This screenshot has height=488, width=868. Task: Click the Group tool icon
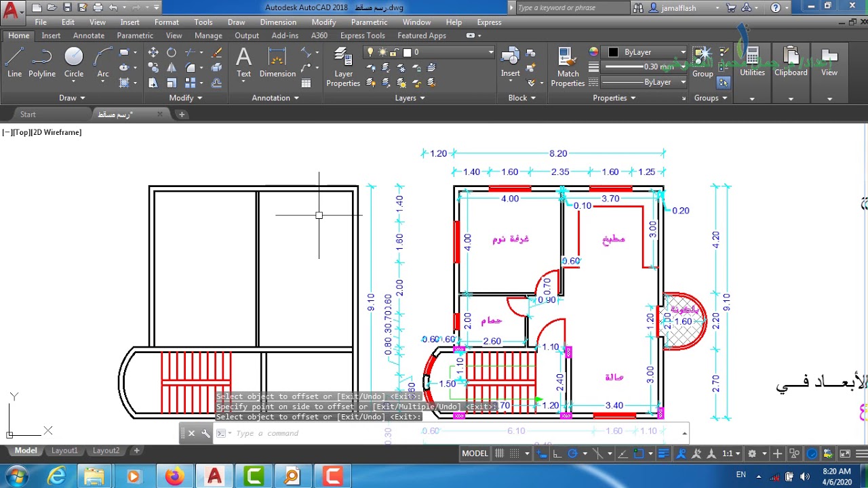(703, 62)
